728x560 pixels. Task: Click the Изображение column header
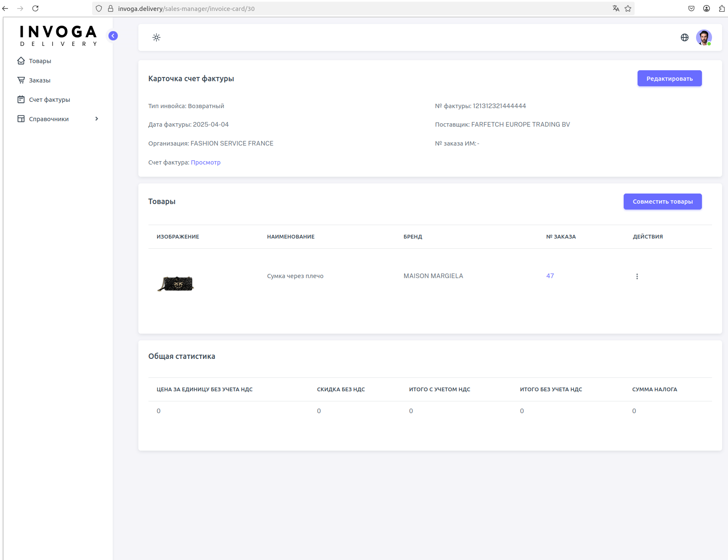pos(178,237)
